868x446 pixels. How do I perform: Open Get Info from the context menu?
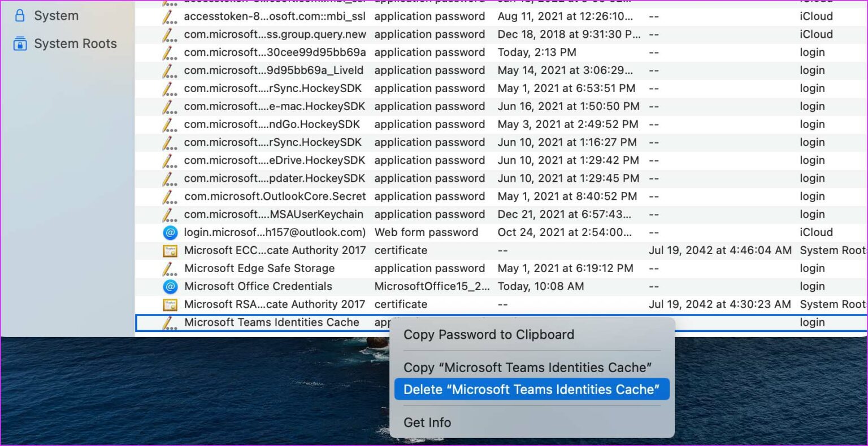coord(427,422)
